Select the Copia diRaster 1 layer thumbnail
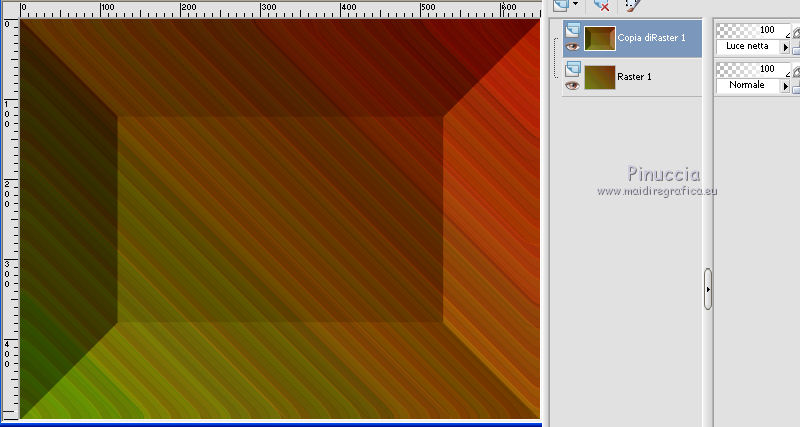800x427 pixels. (599, 38)
